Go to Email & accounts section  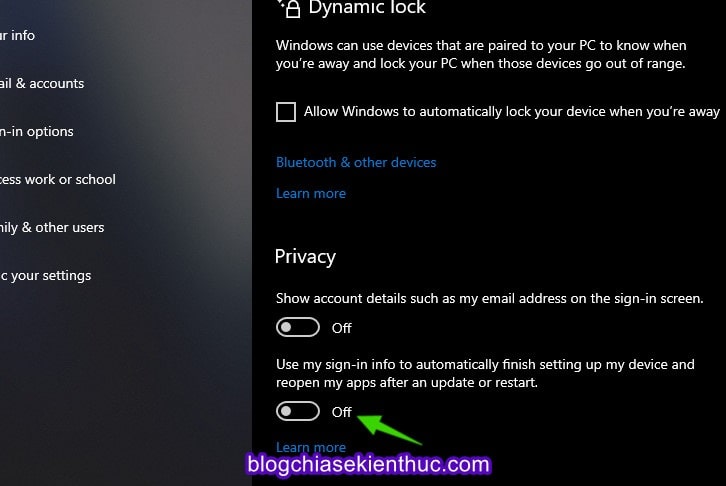coord(42,83)
